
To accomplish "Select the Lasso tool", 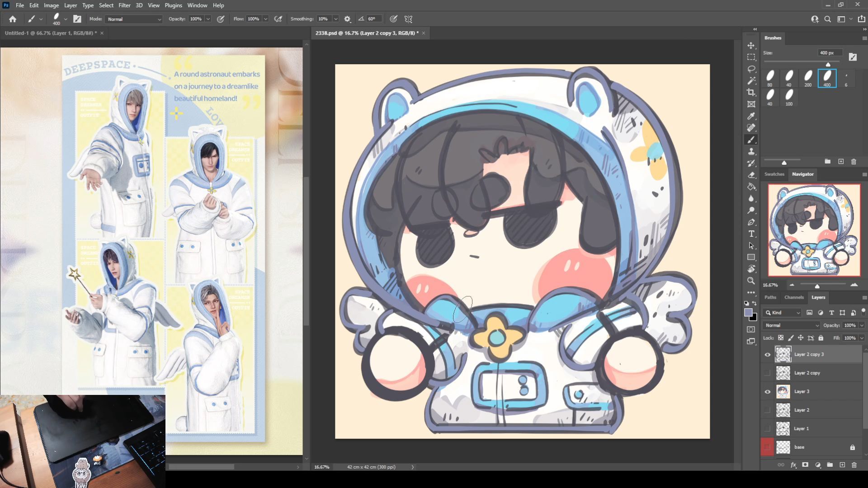I will coord(751,69).
